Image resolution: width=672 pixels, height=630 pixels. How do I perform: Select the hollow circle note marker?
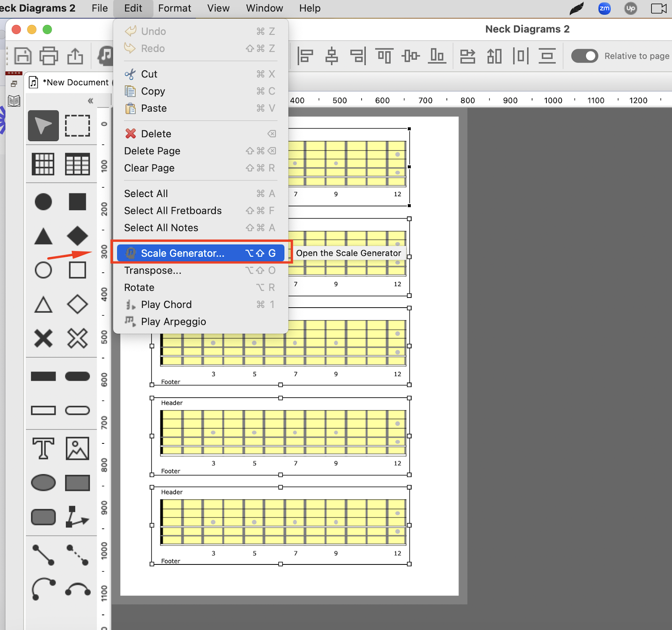pyautogui.click(x=43, y=270)
